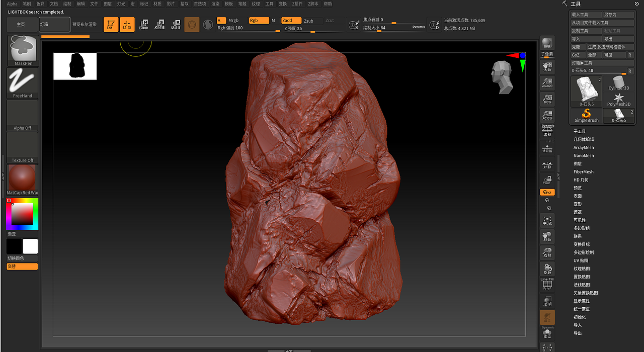Toggle the Dynamic perspective button
Screen dimensions: 644x352
[x=547, y=131]
